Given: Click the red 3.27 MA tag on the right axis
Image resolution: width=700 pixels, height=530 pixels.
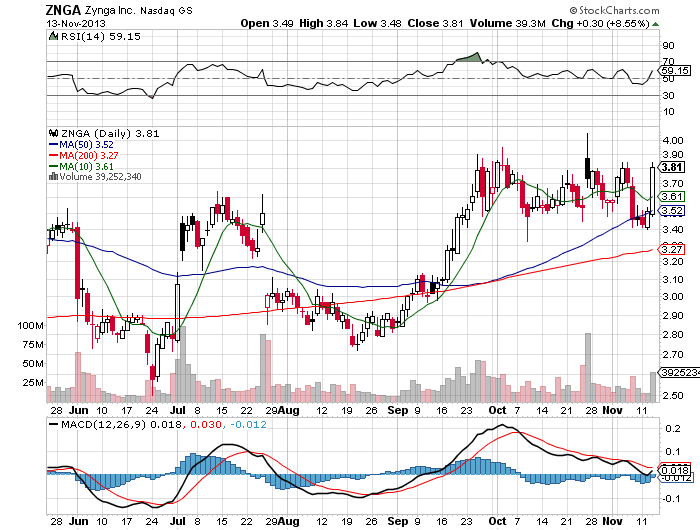Looking at the screenshot, I should (672, 249).
